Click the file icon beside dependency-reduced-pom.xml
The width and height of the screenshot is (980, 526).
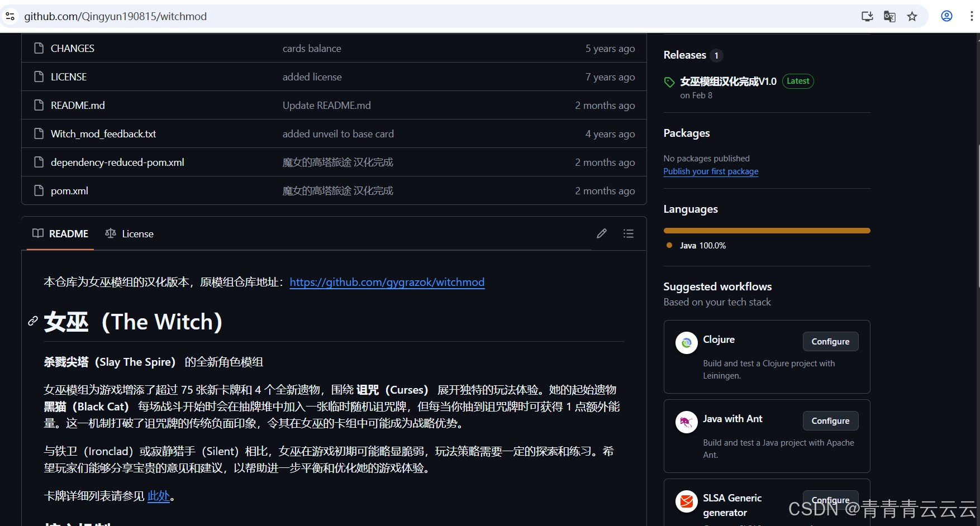coord(39,162)
